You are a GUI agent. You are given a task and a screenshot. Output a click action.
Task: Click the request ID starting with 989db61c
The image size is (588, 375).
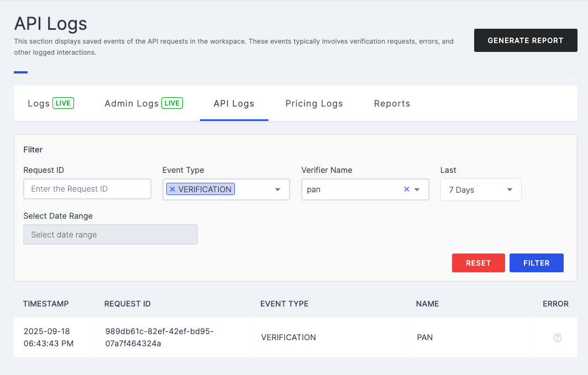[159, 337]
